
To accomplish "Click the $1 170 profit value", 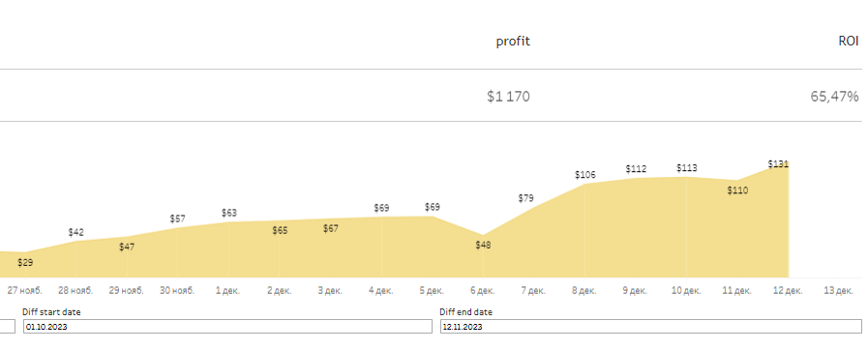I will pyautogui.click(x=508, y=97).
